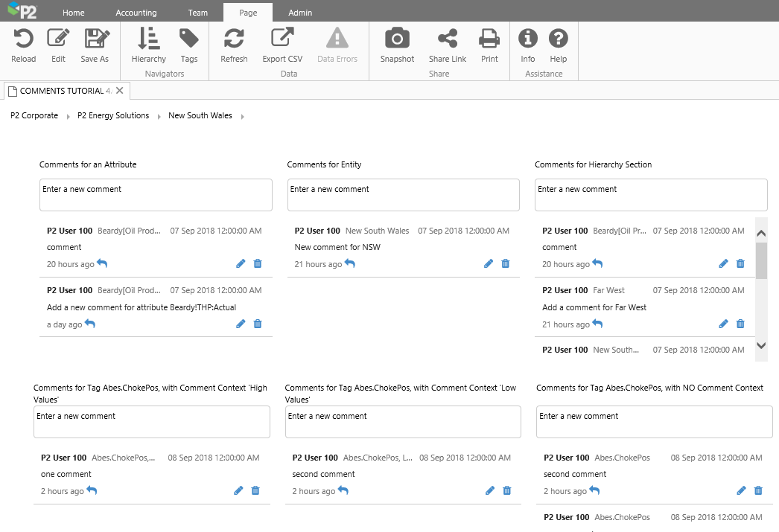
Task: Expand breadcrumb arrow after P2 Corporate
Action: click(67, 117)
